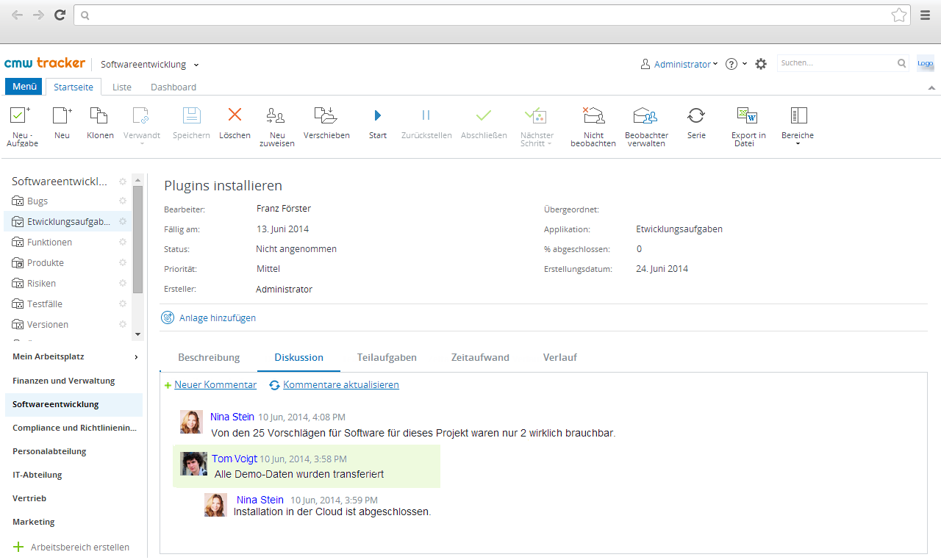Click the Neu zuweisen reassign icon
The height and width of the screenshot is (560, 941).
(276, 115)
